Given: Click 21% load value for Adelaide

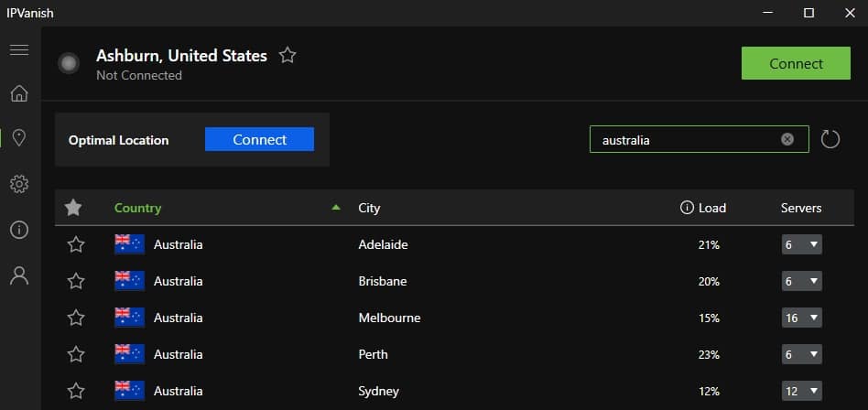Looking at the screenshot, I should point(709,244).
